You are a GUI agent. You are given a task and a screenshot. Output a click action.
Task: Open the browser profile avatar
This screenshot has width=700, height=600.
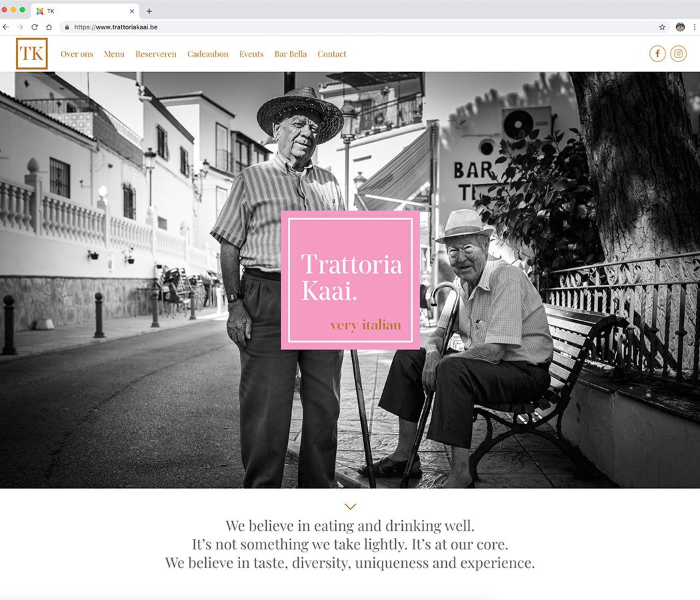coord(680,27)
